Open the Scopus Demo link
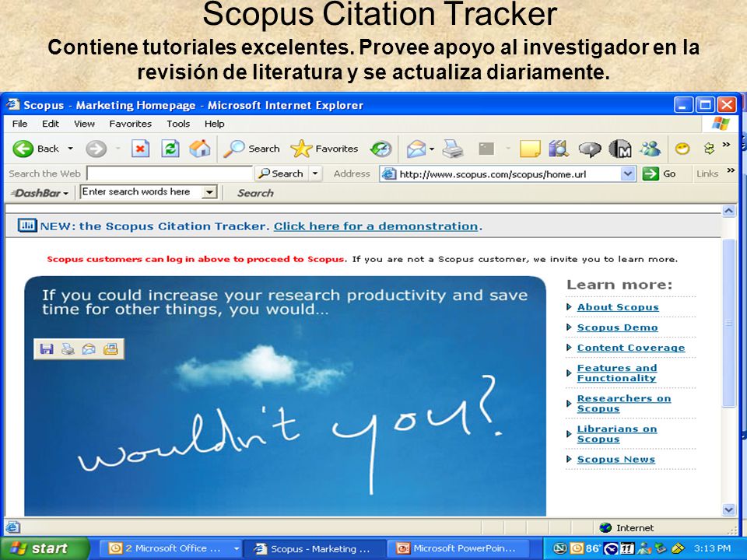 617,327
